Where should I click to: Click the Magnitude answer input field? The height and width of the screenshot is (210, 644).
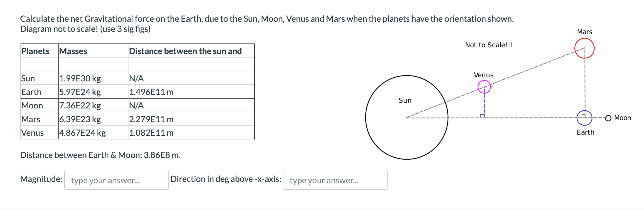coord(116,180)
